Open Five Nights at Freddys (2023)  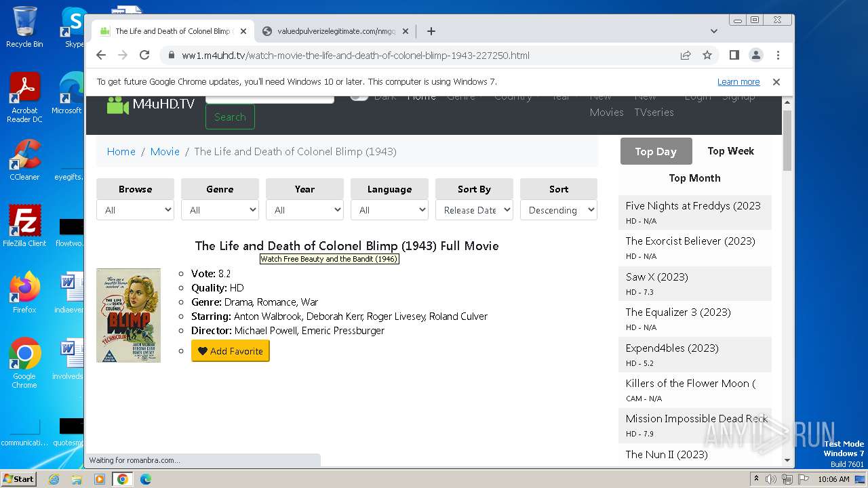click(x=693, y=205)
